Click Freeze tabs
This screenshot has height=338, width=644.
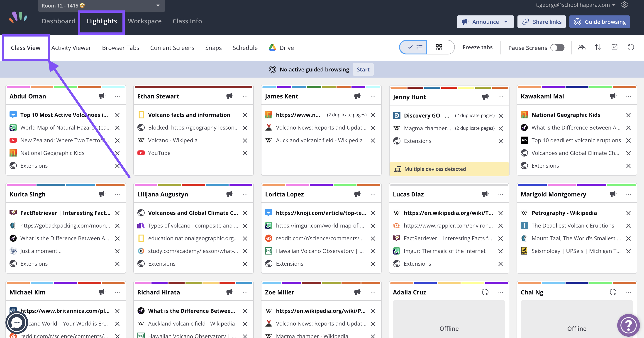[478, 47]
